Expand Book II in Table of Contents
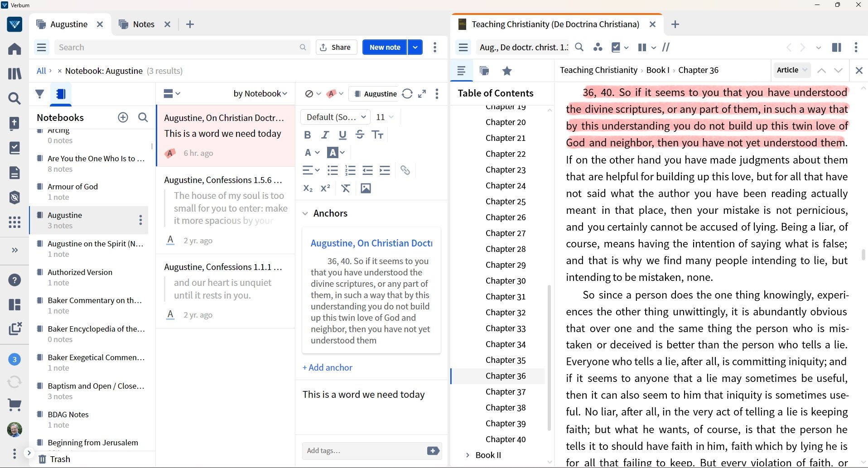 point(468,455)
